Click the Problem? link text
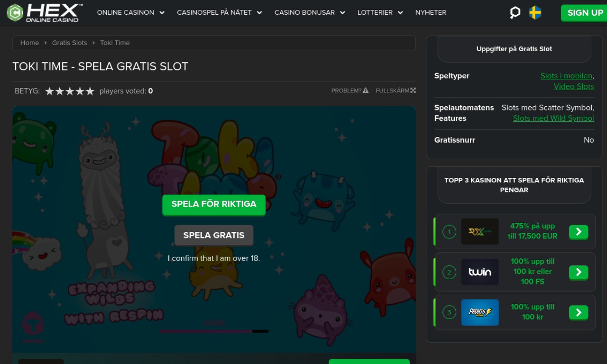The image size is (607, 364). (x=346, y=91)
